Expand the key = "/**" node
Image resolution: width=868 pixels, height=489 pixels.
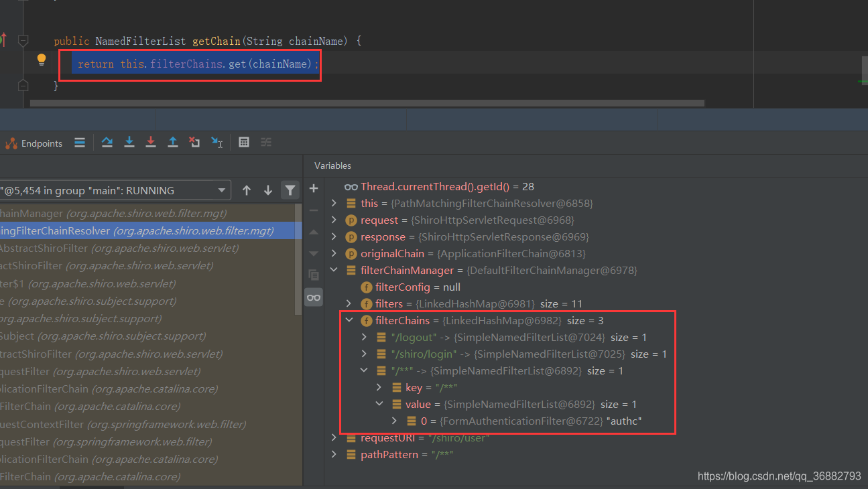click(379, 387)
